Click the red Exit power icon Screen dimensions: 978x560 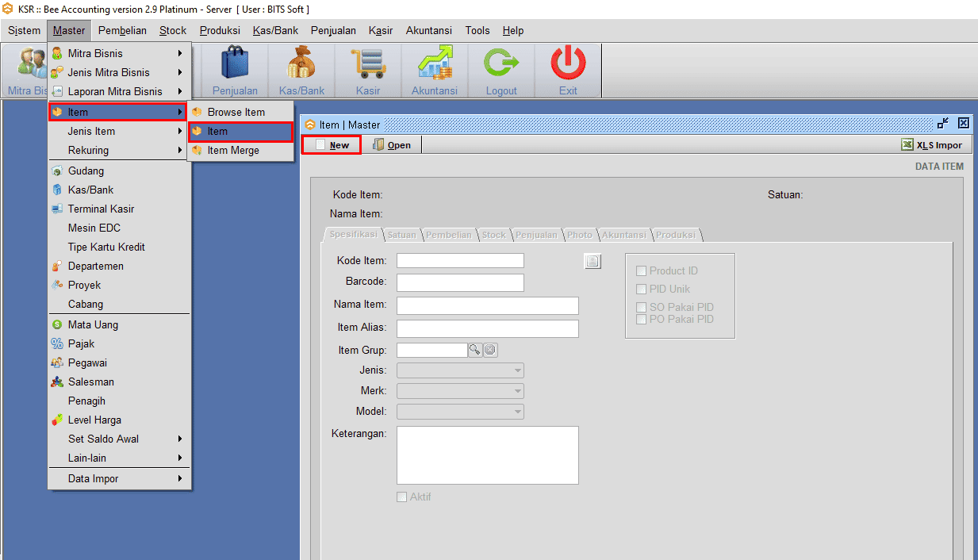pyautogui.click(x=568, y=63)
